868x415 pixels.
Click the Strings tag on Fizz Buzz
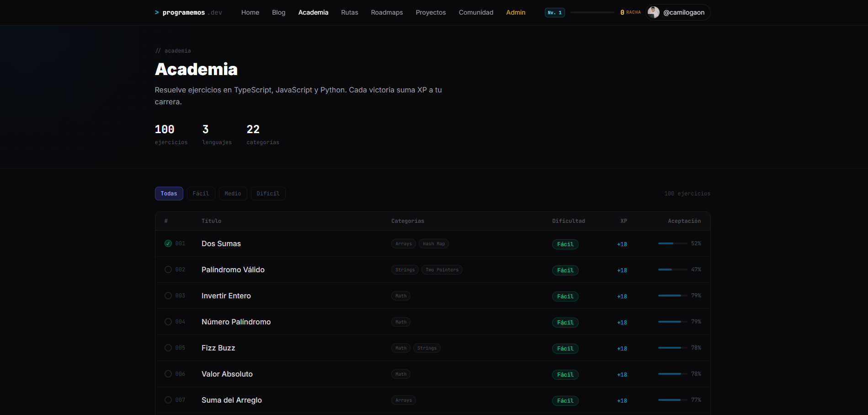(x=427, y=348)
